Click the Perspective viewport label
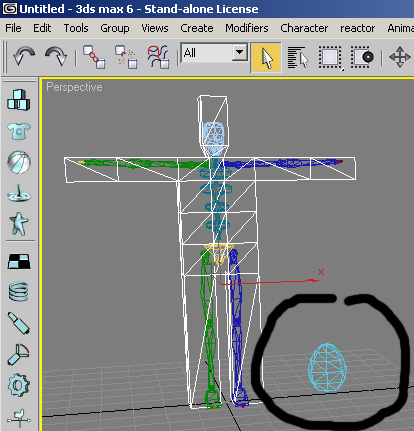The height and width of the screenshot is (431, 414). (74, 87)
